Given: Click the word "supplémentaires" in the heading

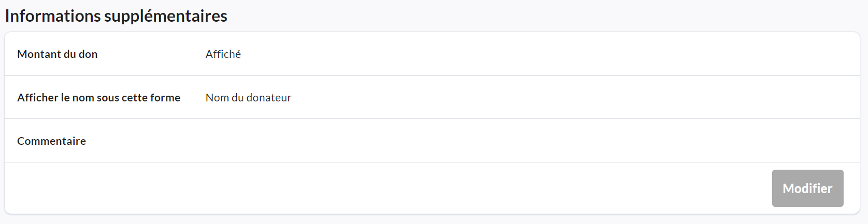Looking at the screenshot, I should coord(166,16).
